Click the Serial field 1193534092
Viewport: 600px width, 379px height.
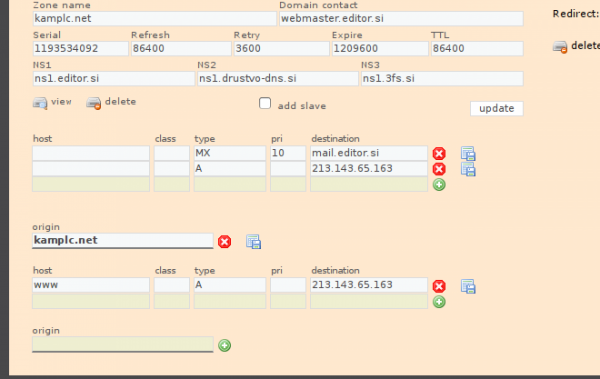(x=81, y=49)
